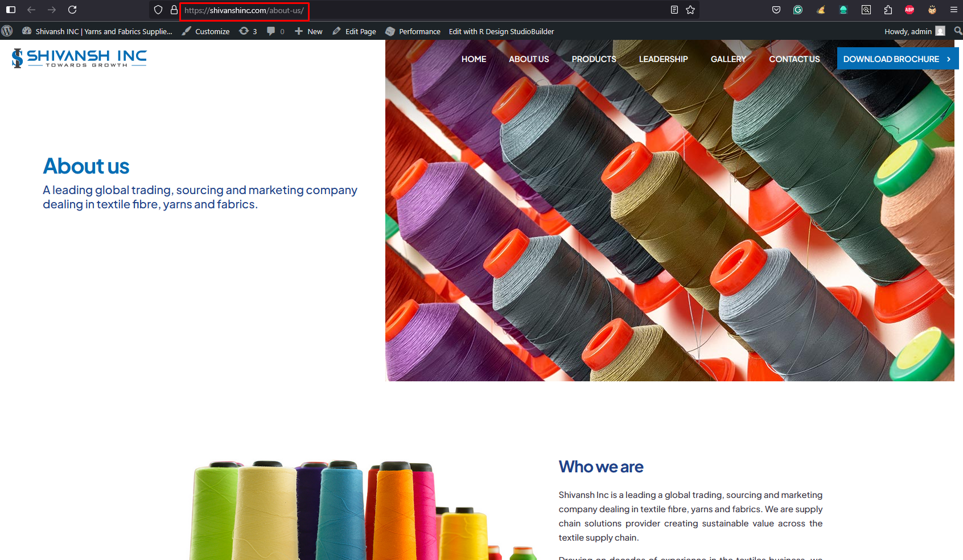This screenshot has width=963, height=560.
Task: Click the Shivansh Inc site logo
Action: point(79,57)
